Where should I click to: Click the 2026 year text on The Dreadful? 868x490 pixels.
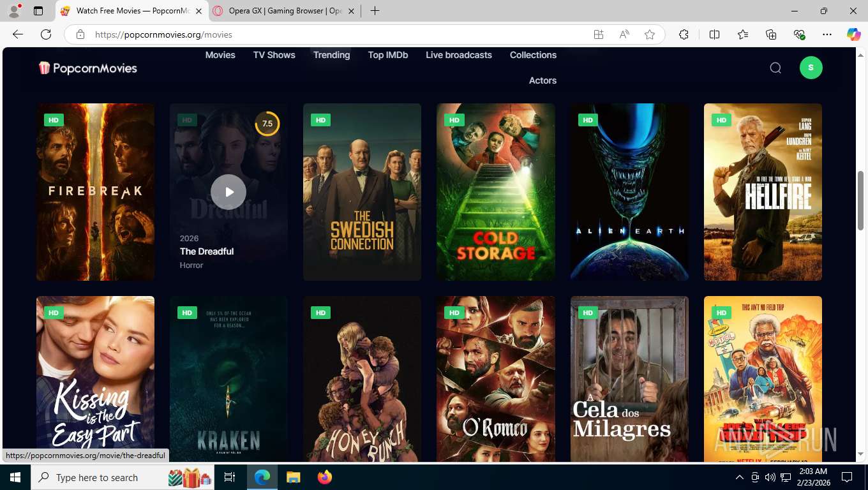pyautogui.click(x=189, y=239)
